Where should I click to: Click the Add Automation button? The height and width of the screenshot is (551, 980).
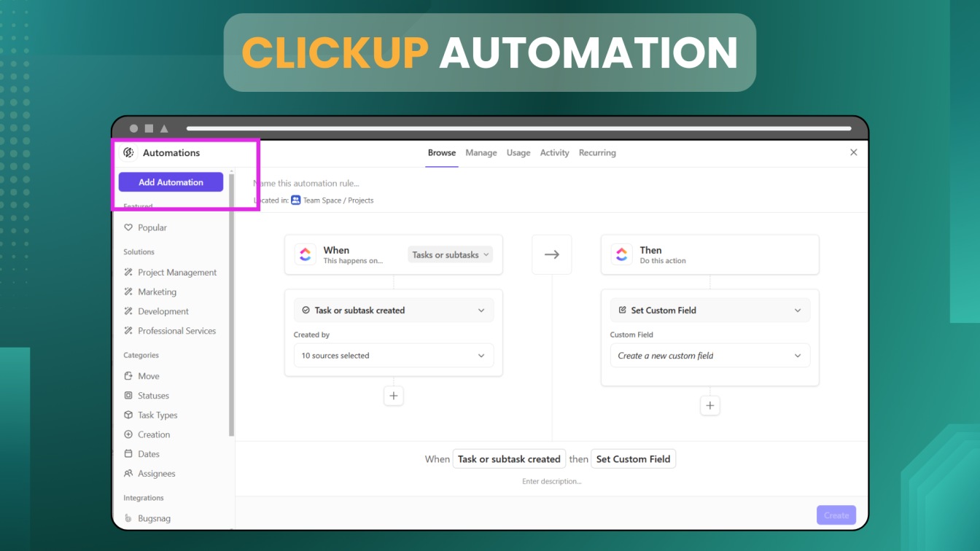[171, 182]
